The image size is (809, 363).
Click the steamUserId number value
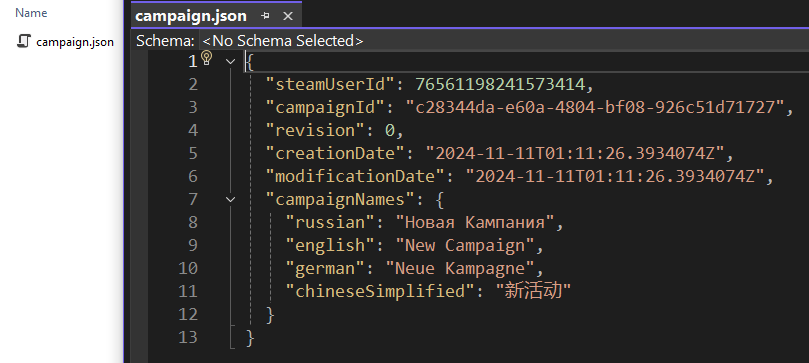pyautogui.click(x=500, y=84)
